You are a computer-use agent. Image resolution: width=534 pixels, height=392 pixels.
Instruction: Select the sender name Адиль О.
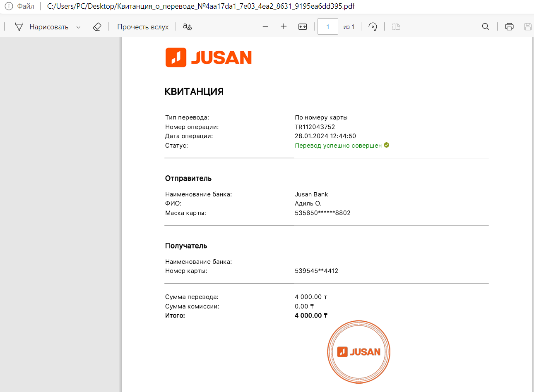(308, 203)
